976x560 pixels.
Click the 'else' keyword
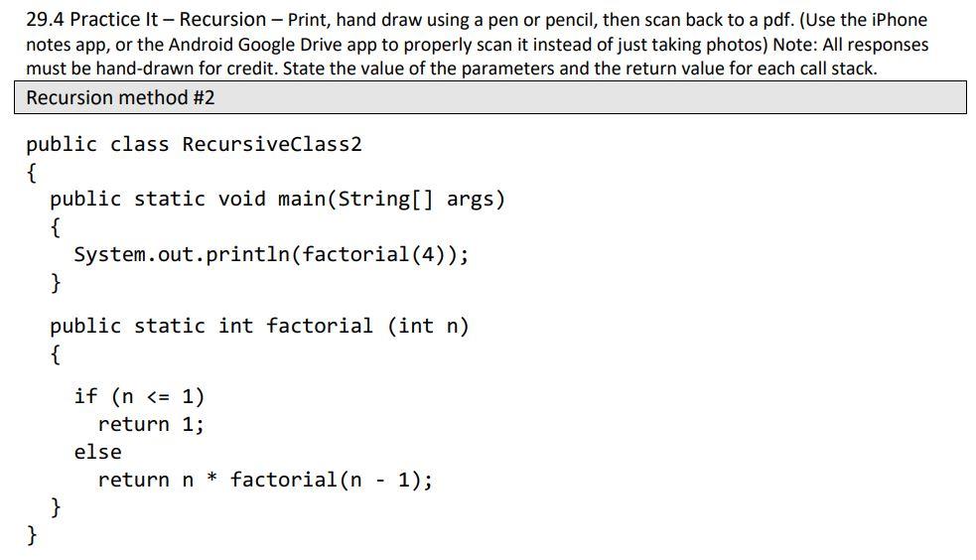coord(97,452)
